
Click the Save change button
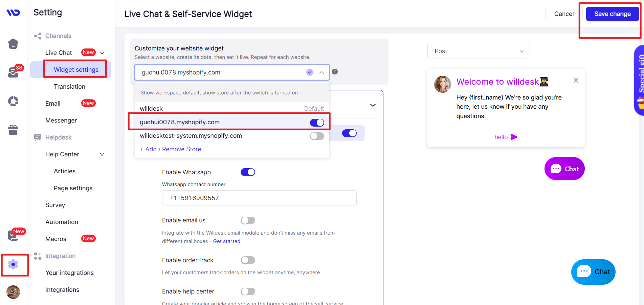tap(613, 14)
